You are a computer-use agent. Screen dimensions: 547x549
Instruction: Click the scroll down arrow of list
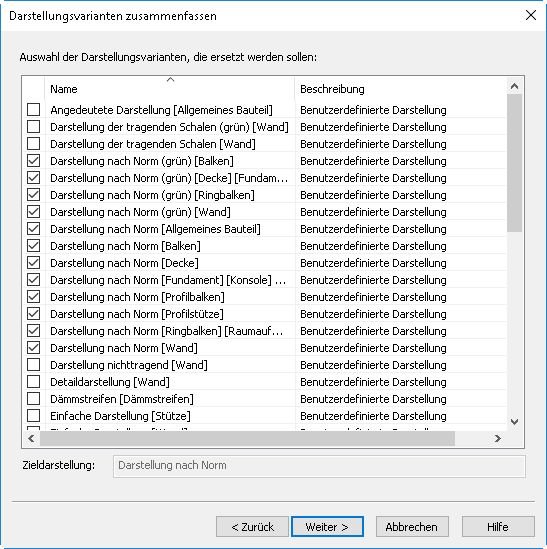coord(514,422)
